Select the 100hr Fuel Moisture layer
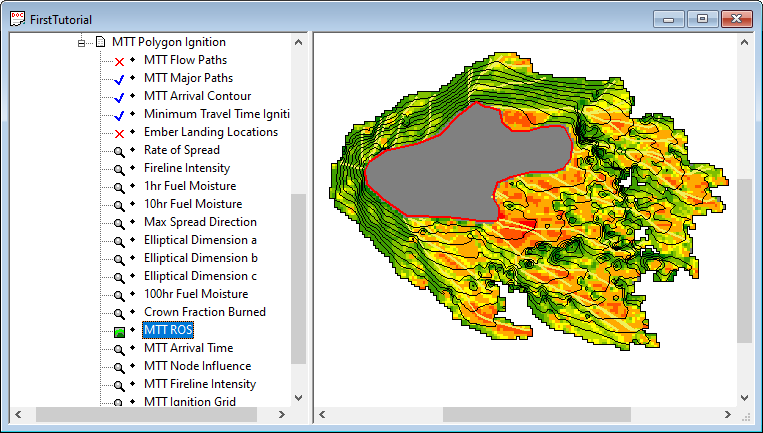Viewport: 763px width, 433px height. [196, 294]
